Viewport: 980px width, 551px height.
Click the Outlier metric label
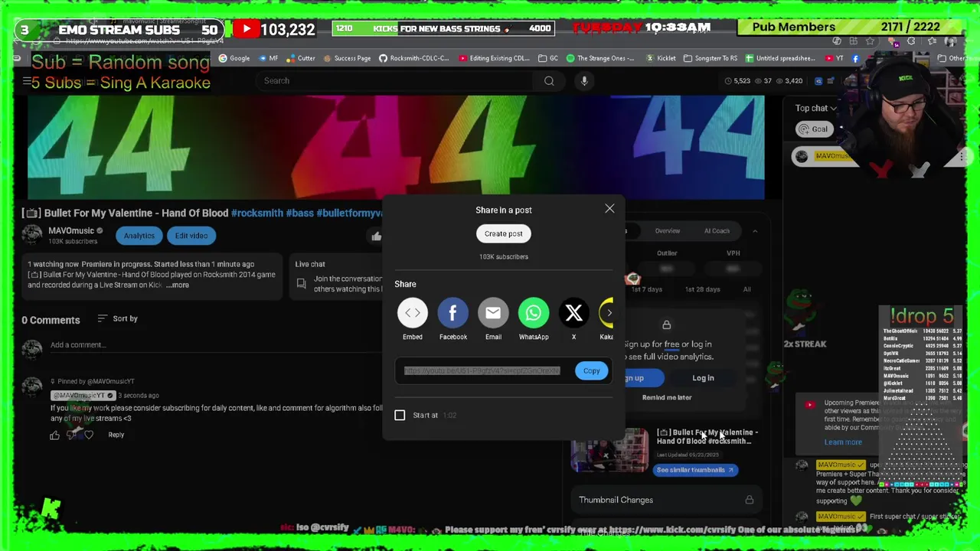[667, 253]
